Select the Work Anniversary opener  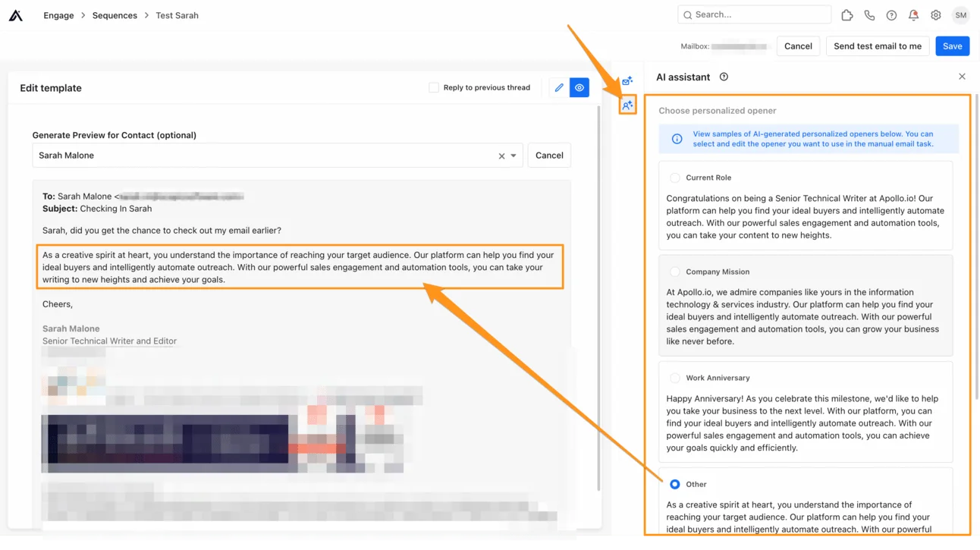[674, 378]
